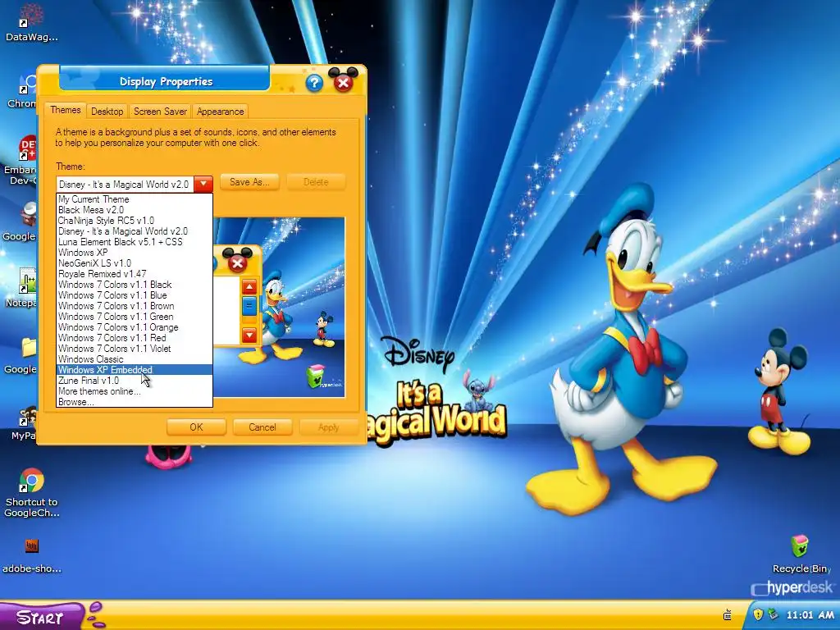Screen dimensions: 840x630
Task: Choose the Windows Classic theme
Action: pyautogui.click(x=135, y=359)
